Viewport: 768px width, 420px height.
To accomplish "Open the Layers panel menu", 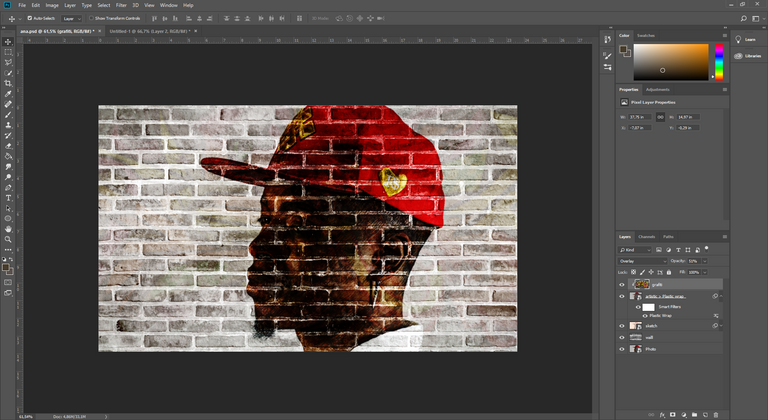I will 724,237.
